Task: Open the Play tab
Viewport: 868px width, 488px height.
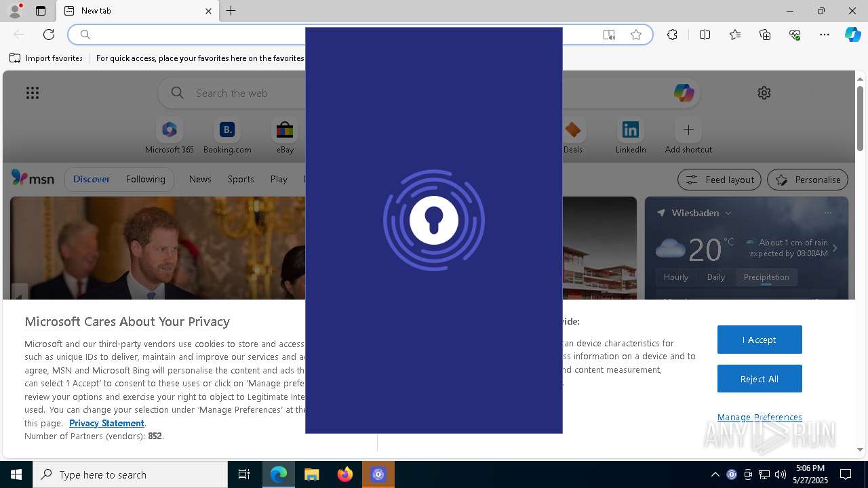Action: click(x=279, y=179)
